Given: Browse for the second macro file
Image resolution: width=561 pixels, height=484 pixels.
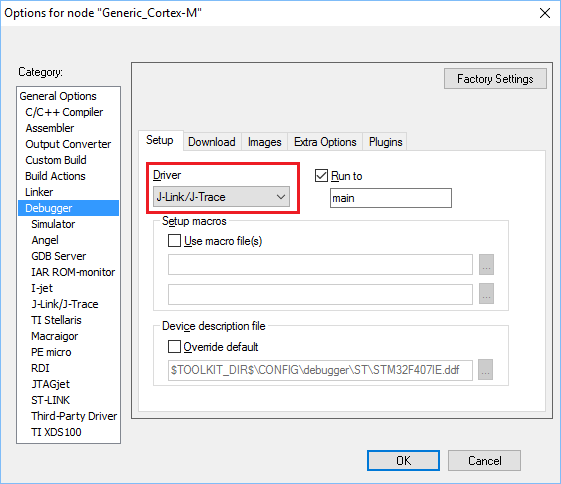Looking at the screenshot, I should [x=486, y=294].
